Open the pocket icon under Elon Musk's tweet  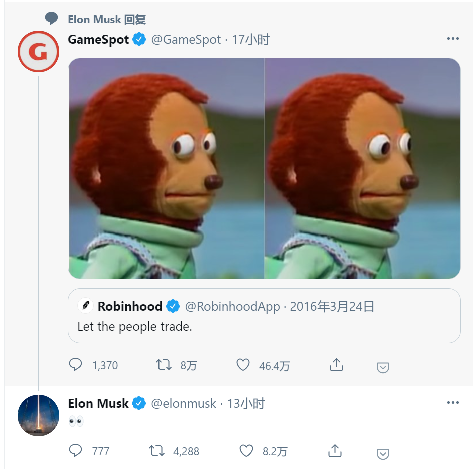(383, 454)
